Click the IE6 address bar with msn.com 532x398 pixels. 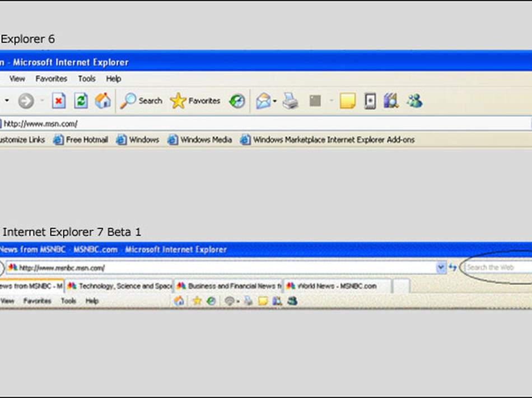265,124
